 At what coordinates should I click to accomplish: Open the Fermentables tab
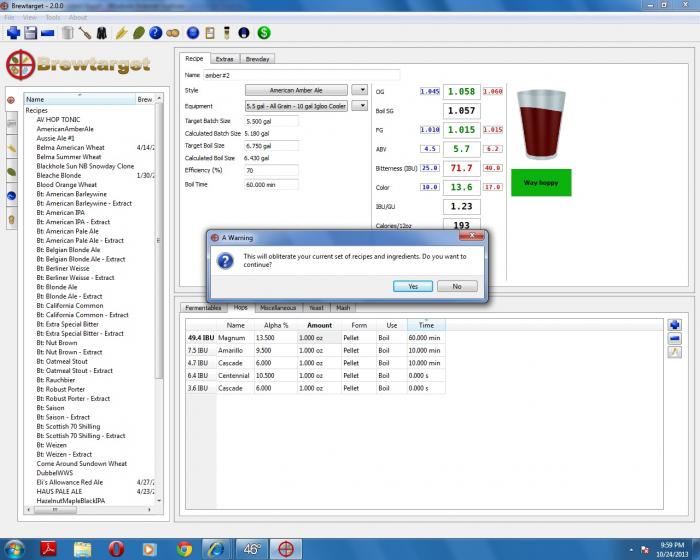(203, 308)
